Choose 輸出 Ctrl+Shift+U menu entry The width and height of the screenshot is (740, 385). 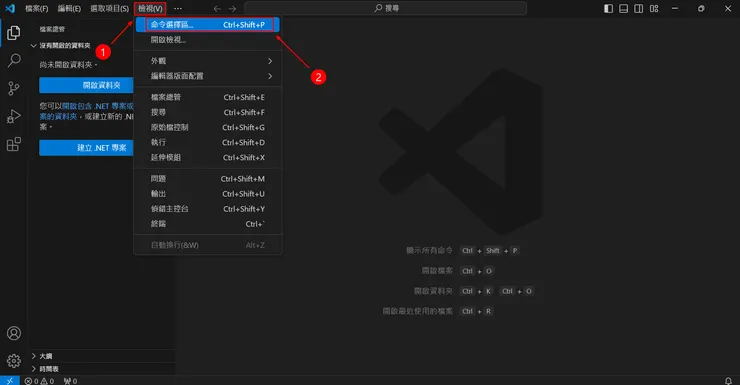coord(208,194)
